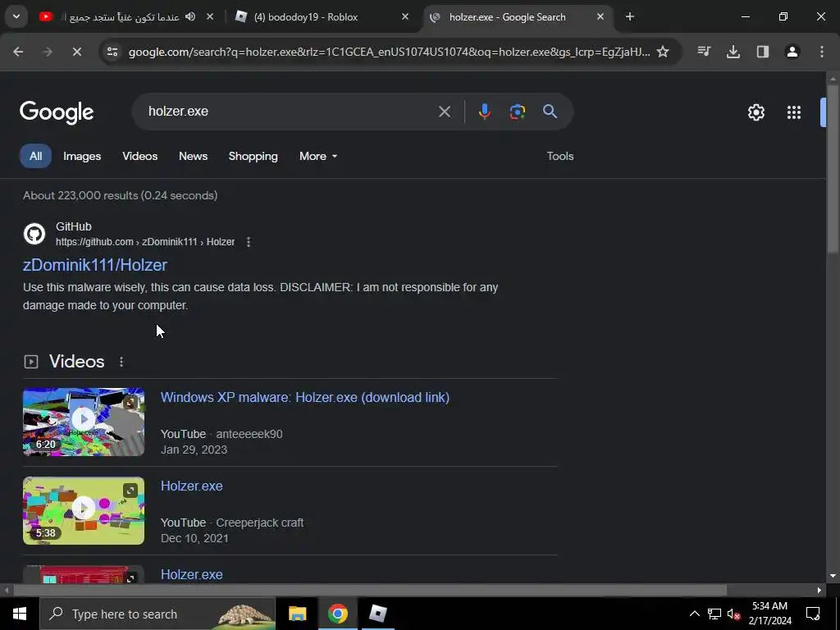840x630 pixels.
Task: Mute the audio icon on the YouTube tab
Action: (x=190, y=16)
